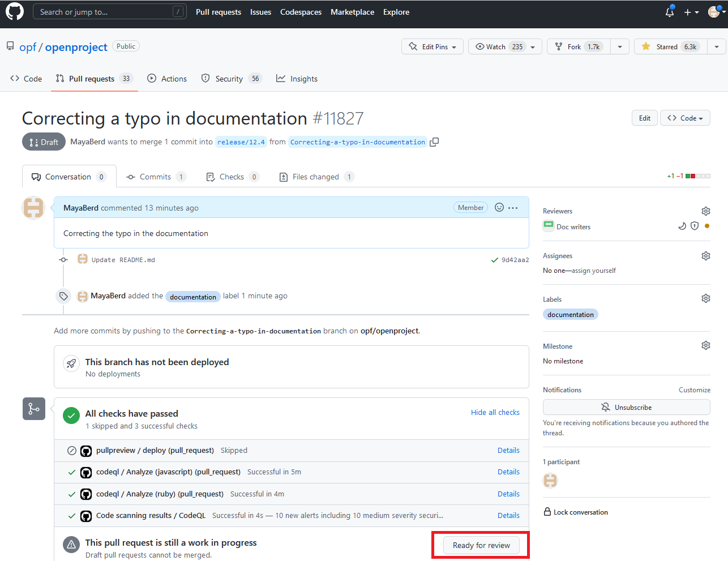
Task: Open the Labels gear settings
Action: pos(705,298)
